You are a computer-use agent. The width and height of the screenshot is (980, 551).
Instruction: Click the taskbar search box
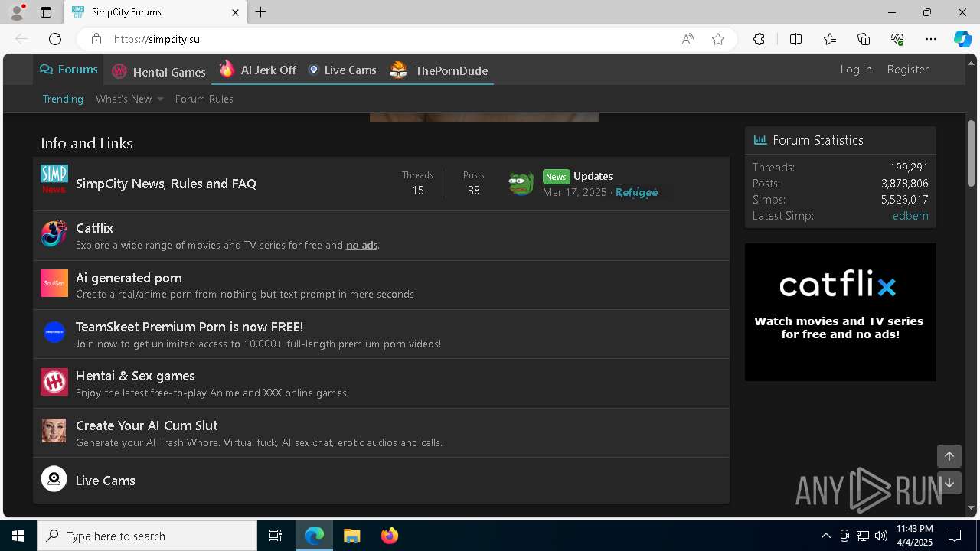[x=147, y=536]
